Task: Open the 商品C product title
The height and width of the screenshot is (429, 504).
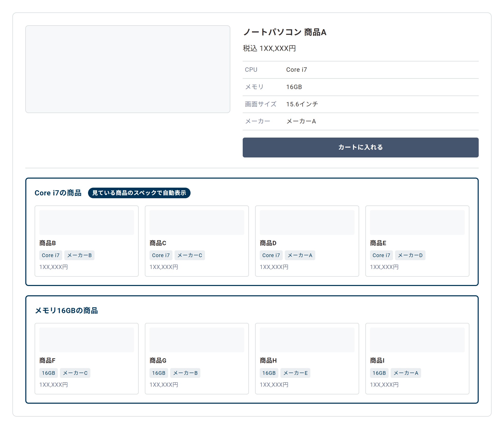Action: (x=158, y=243)
